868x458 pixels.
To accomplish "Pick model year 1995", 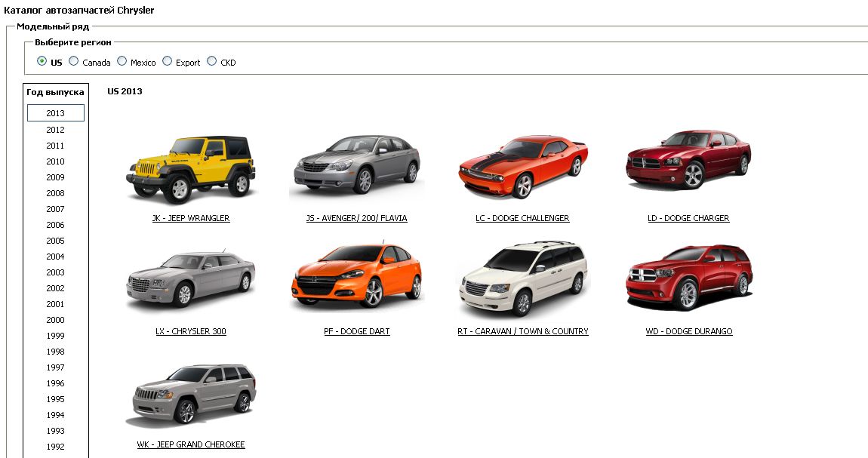I will pos(55,399).
